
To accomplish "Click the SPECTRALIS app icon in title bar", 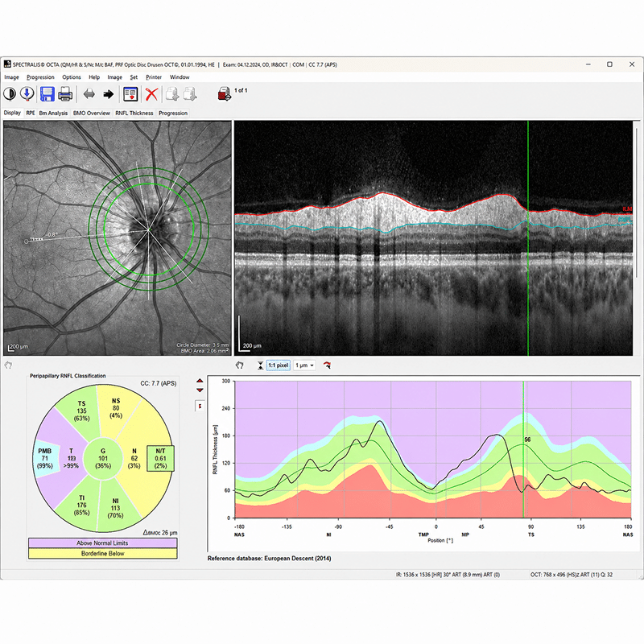I will click(7, 64).
